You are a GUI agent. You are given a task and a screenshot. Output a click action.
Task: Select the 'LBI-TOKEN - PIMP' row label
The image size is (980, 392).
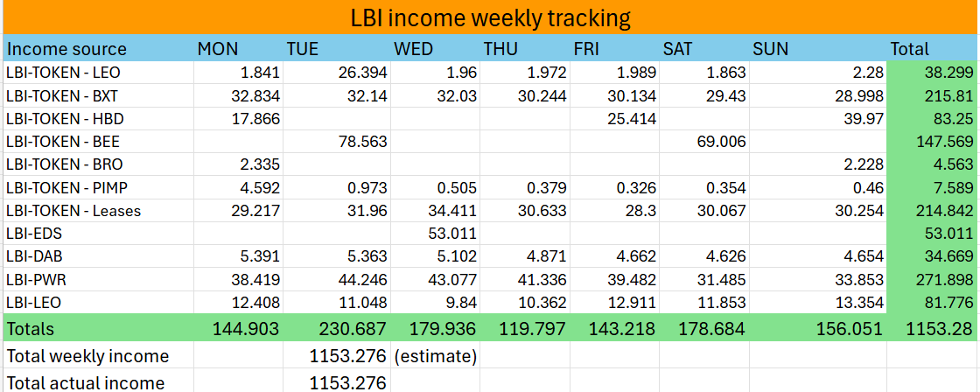98,188
